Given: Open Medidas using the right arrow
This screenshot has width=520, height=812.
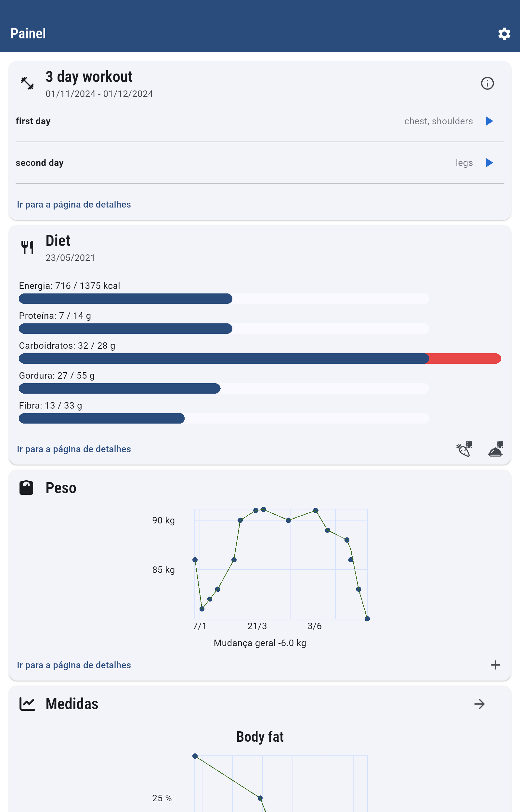Looking at the screenshot, I should [479, 704].
